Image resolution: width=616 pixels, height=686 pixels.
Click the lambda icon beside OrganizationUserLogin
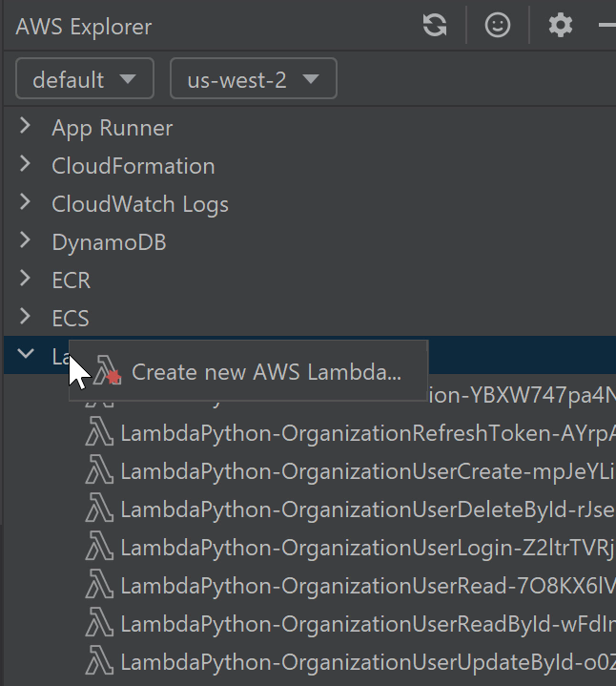[100, 548]
